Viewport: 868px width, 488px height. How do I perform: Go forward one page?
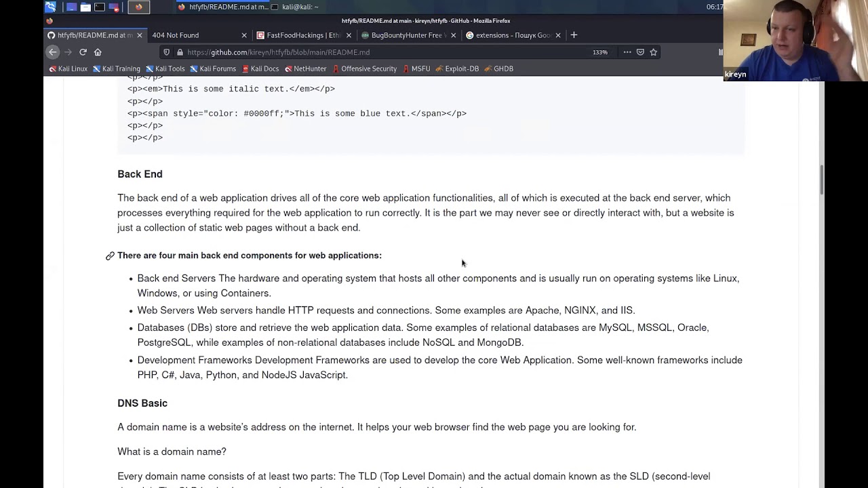[x=68, y=52]
